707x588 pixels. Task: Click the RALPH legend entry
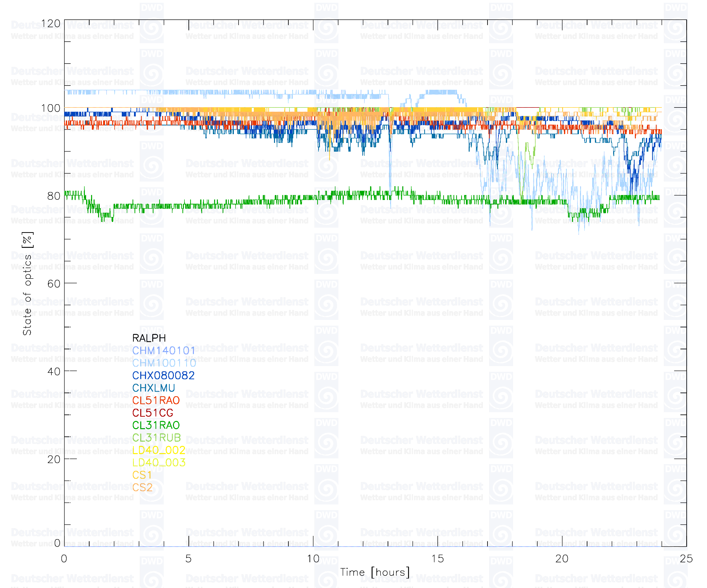click(149, 338)
